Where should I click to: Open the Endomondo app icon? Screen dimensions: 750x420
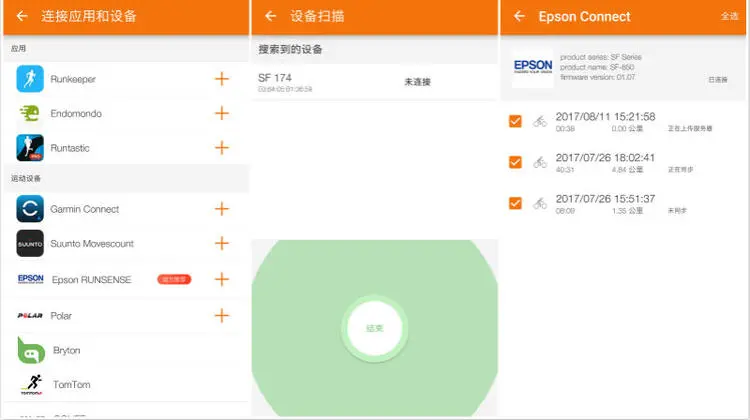[30, 113]
